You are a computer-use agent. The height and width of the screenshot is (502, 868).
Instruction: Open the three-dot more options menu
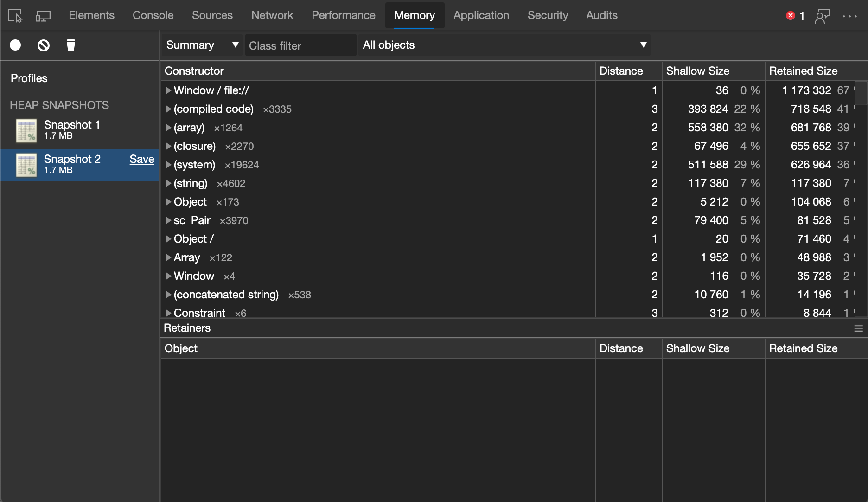[849, 16]
